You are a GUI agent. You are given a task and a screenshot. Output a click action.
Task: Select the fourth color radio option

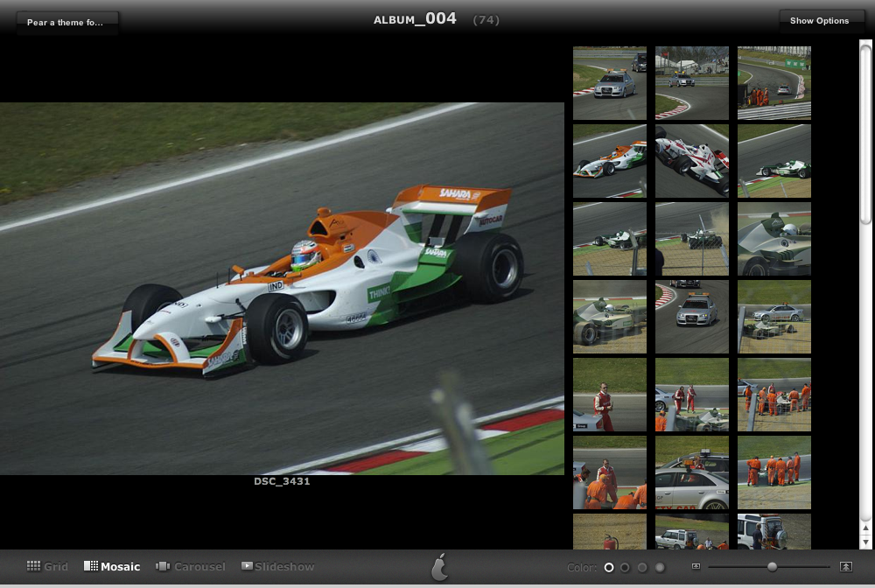coord(661,568)
